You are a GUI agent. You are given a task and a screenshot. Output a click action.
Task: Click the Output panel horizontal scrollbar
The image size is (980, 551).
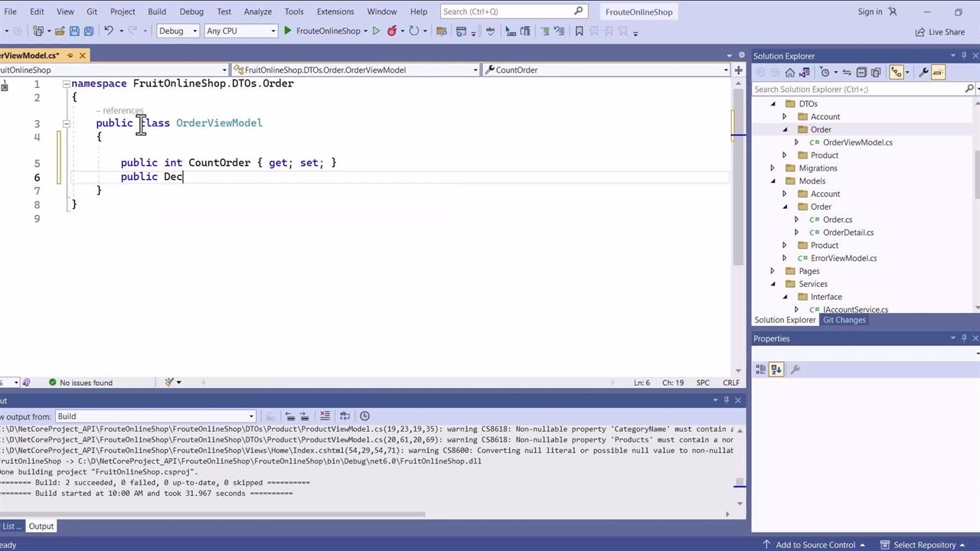coord(214,514)
